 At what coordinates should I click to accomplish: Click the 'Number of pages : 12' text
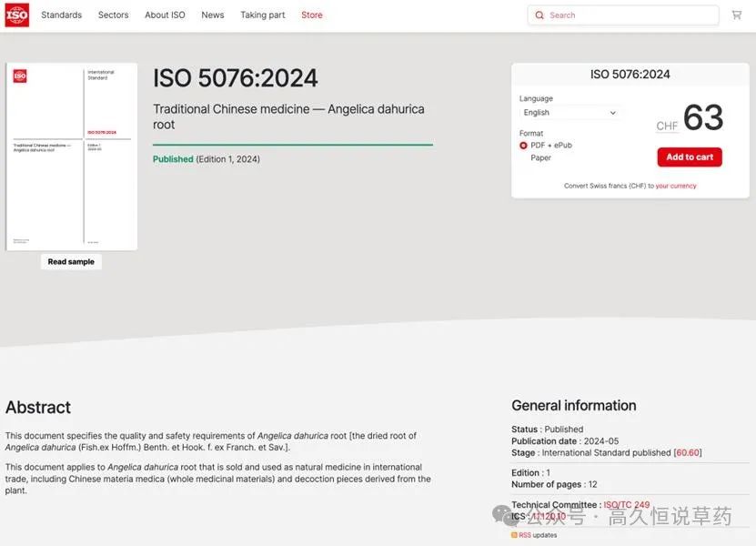click(554, 484)
